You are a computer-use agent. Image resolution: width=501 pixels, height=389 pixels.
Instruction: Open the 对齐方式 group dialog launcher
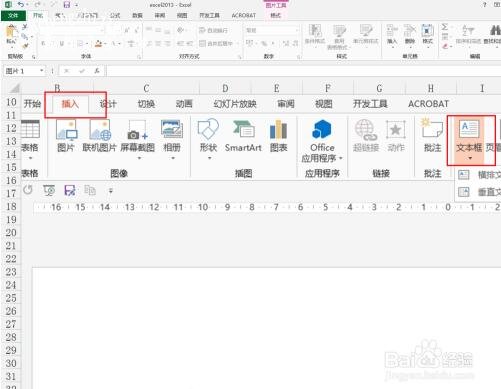coord(239,57)
